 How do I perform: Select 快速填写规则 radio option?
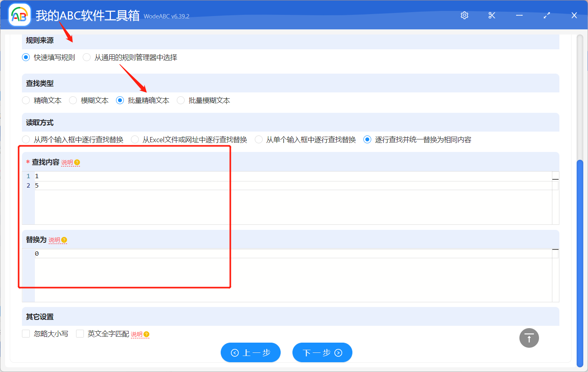tap(26, 58)
